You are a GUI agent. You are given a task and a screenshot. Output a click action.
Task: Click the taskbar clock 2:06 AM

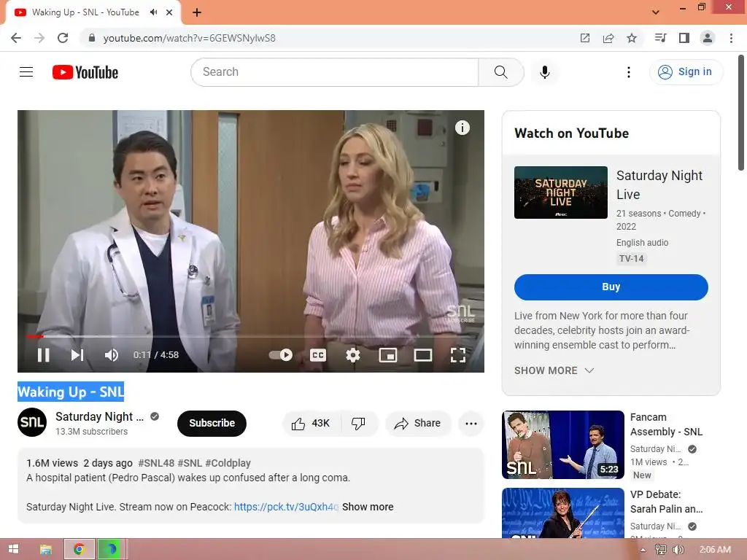[715, 550]
